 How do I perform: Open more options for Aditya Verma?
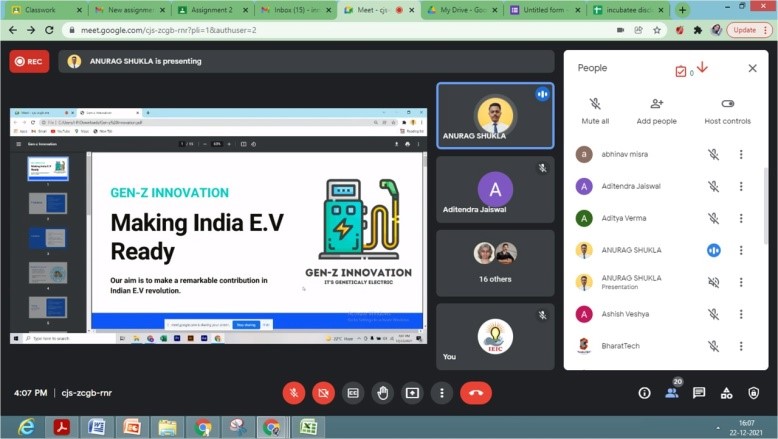click(741, 218)
